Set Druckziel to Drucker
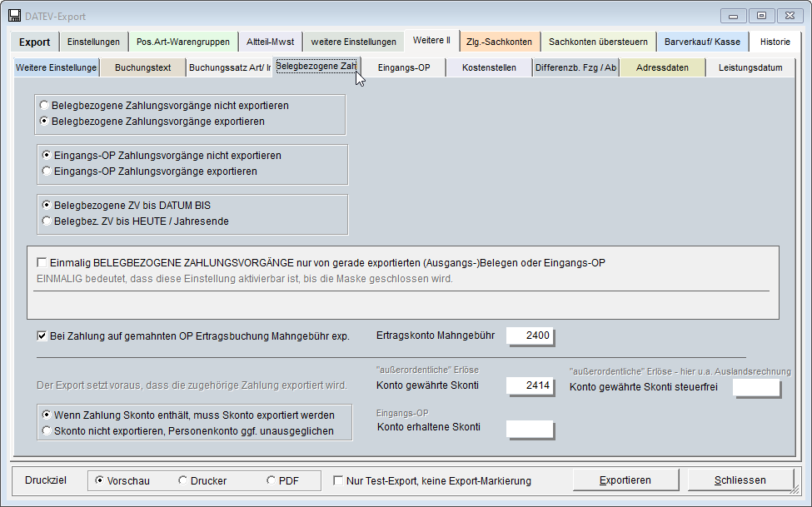The image size is (812, 507). (202, 481)
